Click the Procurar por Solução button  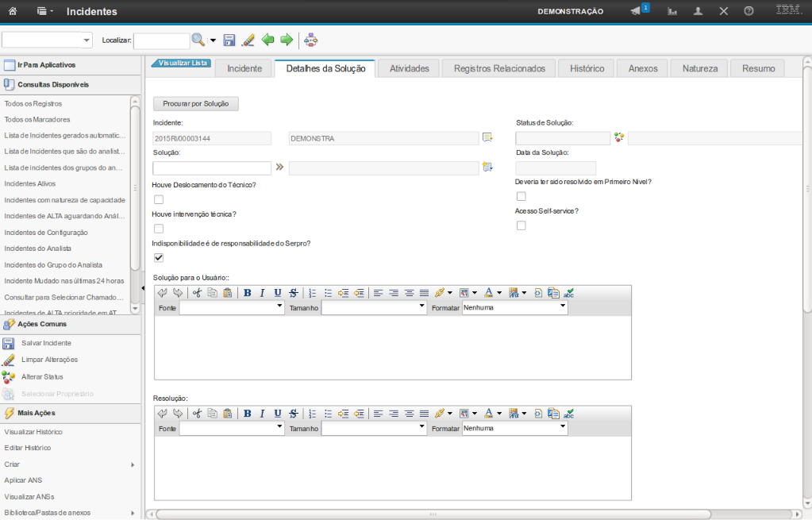195,104
